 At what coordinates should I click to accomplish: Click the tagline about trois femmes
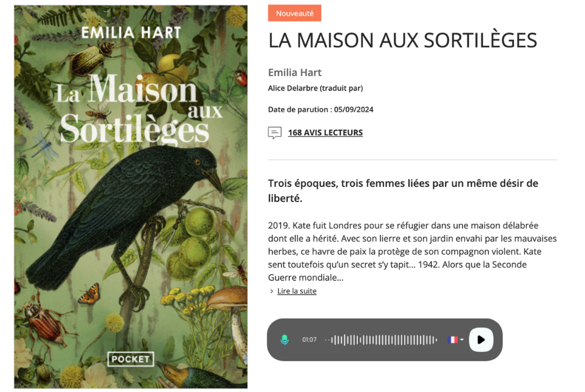[x=403, y=191]
